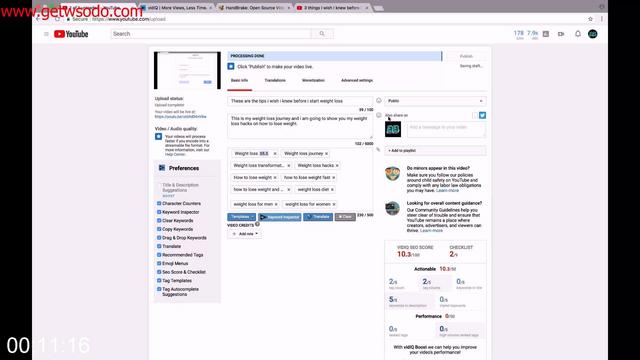
Task: Toggle Keyword Inspector checkbox
Action: pos(159,212)
